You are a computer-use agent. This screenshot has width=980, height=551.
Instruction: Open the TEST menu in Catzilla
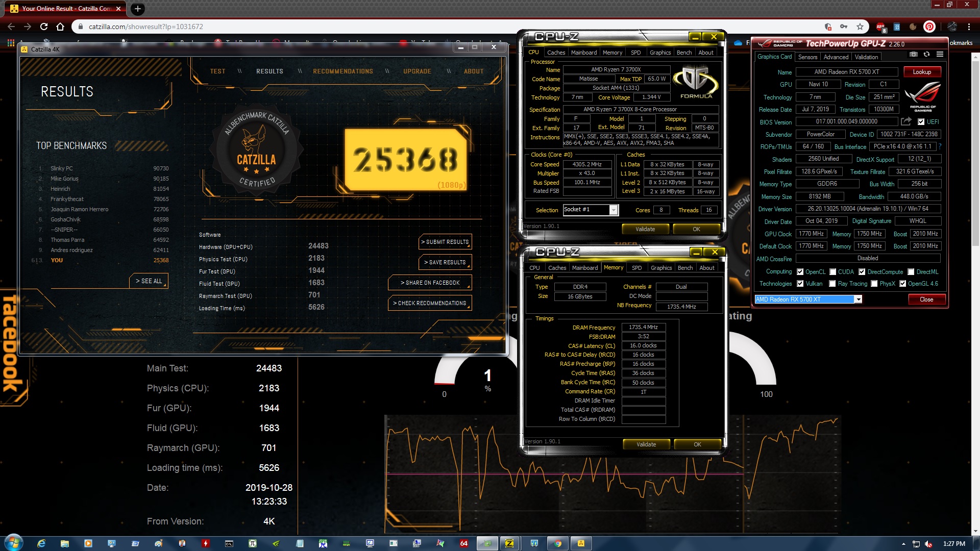tap(217, 71)
